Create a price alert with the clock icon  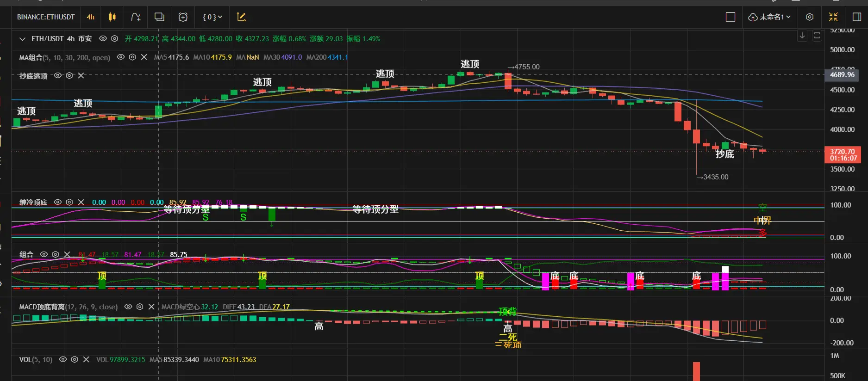point(183,17)
